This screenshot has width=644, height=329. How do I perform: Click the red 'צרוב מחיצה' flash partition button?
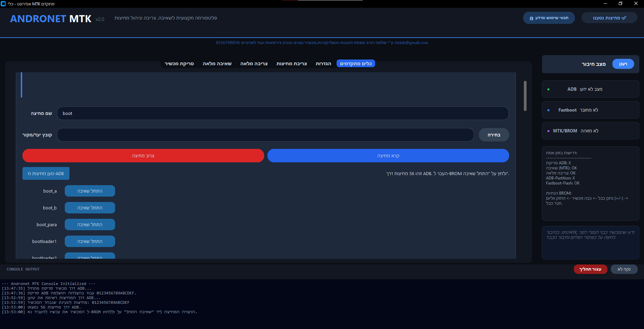coord(143,156)
